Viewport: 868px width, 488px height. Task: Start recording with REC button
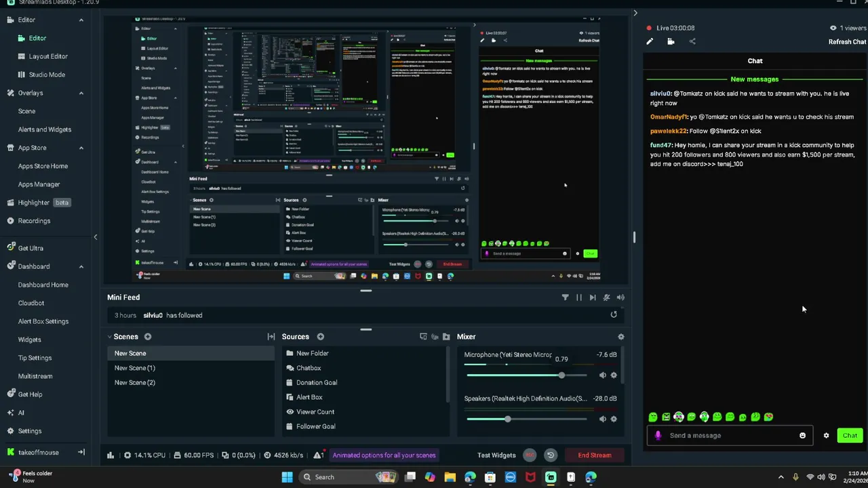tap(530, 455)
